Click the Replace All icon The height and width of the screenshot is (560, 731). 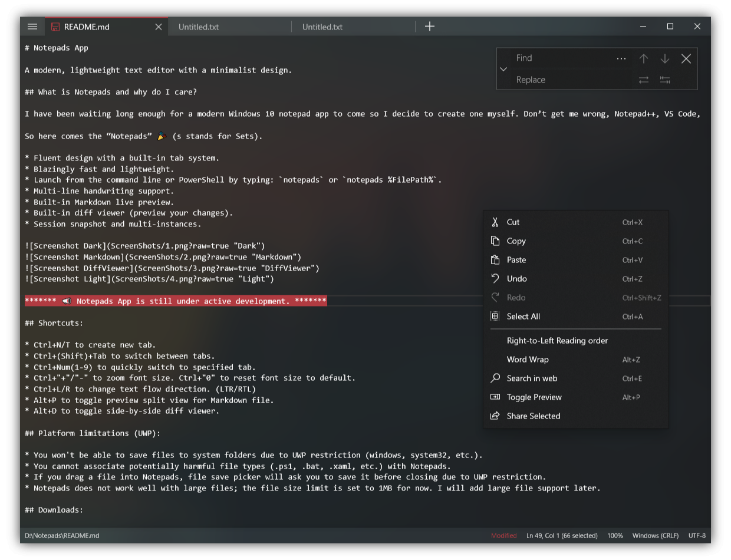tap(665, 80)
